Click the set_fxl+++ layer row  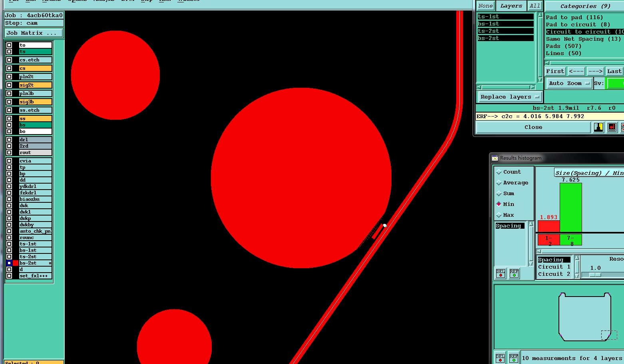pos(36,276)
